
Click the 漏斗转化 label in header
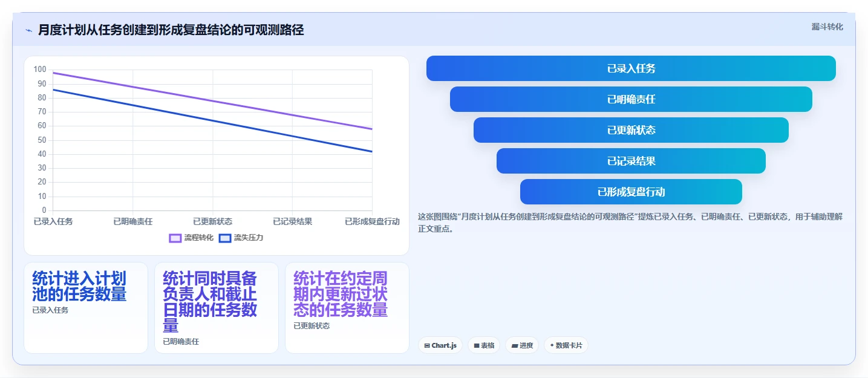pos(827,27)
